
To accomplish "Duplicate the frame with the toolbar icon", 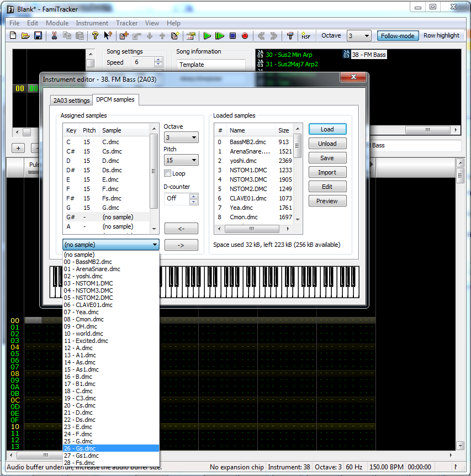I will click(175, 36).
